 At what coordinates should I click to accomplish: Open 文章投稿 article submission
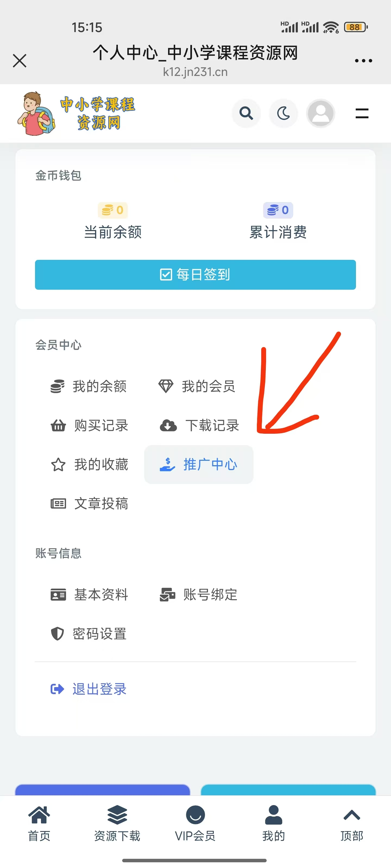tap(89, 504)
